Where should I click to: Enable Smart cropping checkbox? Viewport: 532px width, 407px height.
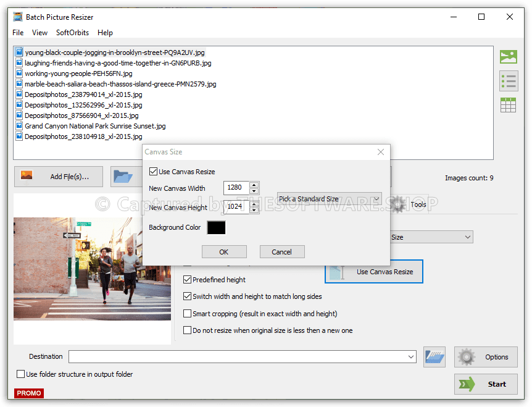click(187, 313)
